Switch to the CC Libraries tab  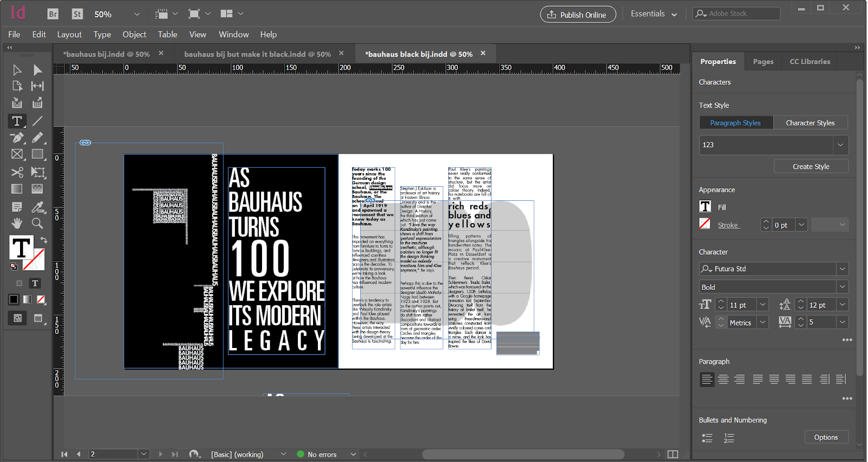810,61
